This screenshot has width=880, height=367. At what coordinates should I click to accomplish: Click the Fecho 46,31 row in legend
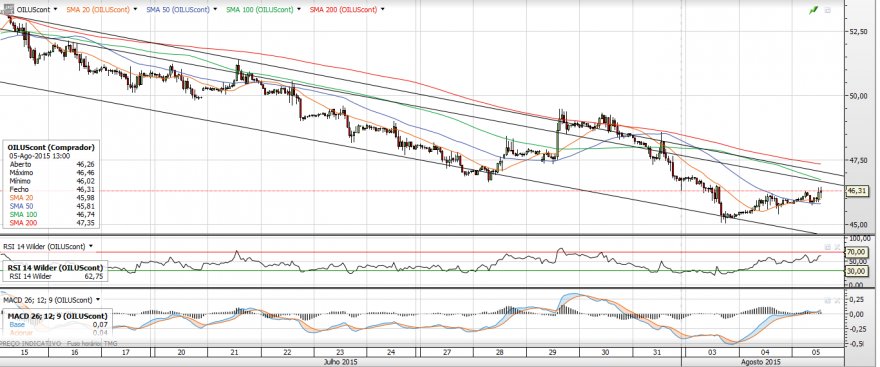click(x=51, y=190)
